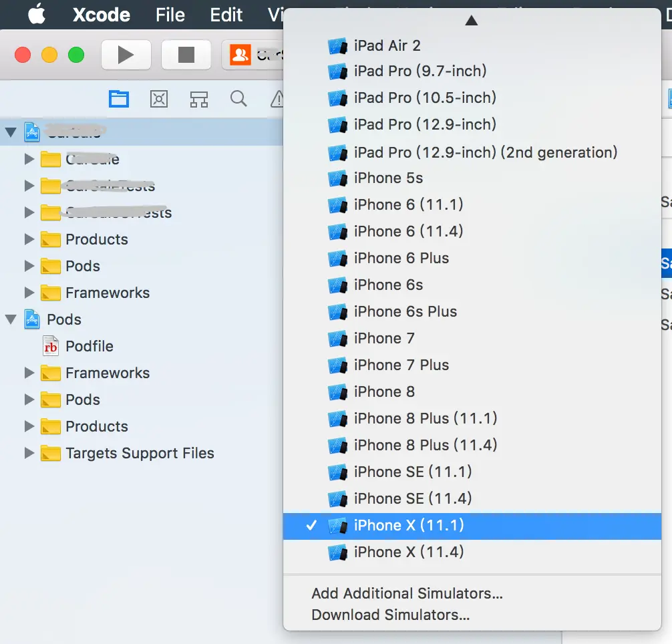Select iPad Pro (12.9-inch) (2nd generation)
The width and height of the screenshot is (672, 644).
point(472,152)
